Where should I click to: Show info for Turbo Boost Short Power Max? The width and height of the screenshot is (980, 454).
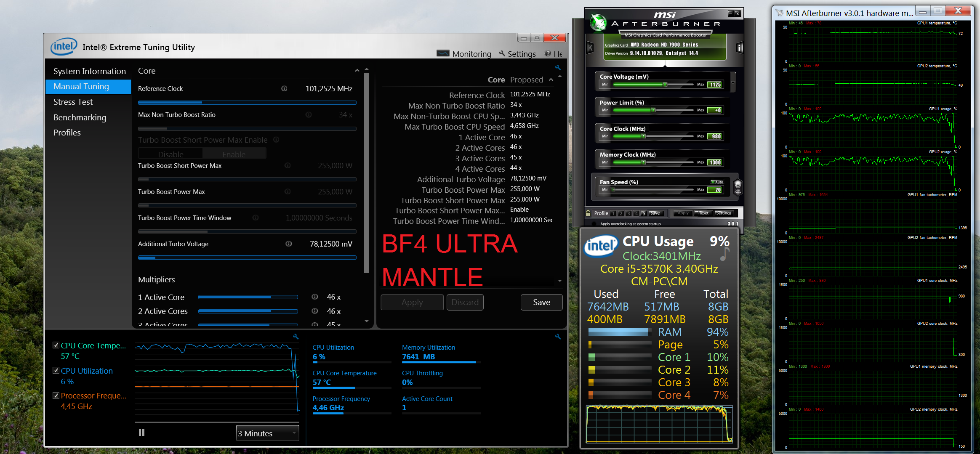tap(288, 165)
